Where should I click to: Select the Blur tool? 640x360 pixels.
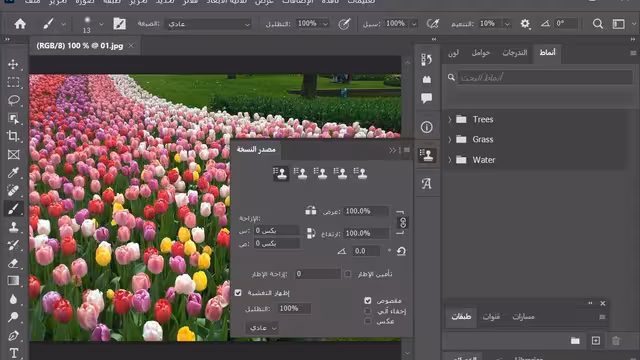pos(13,299)
